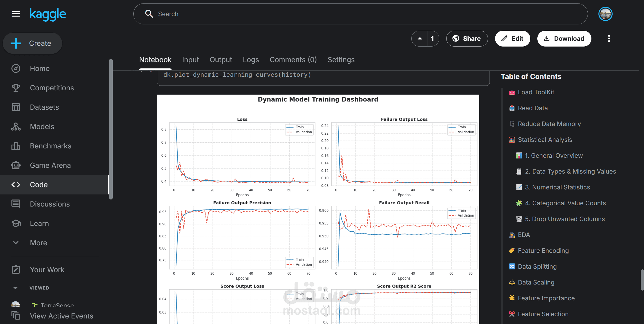Collapse the Viewed section

(15, 288)
